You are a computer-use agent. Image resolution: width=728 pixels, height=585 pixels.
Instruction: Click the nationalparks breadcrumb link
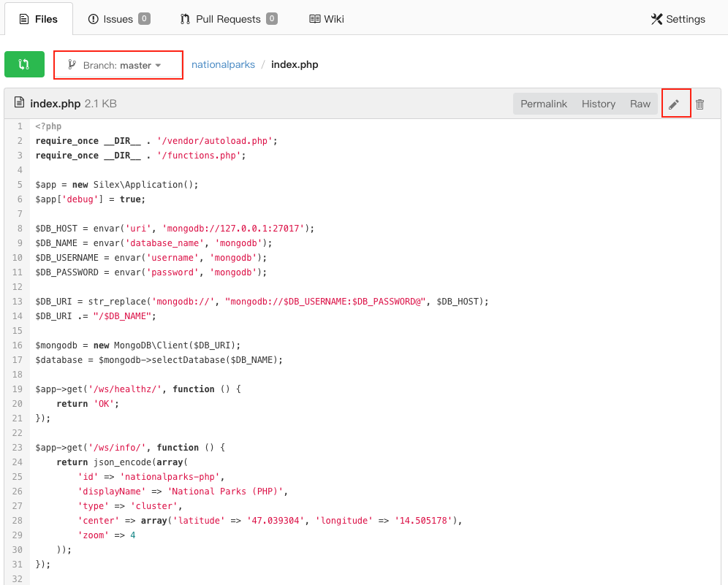pos(223,64)
